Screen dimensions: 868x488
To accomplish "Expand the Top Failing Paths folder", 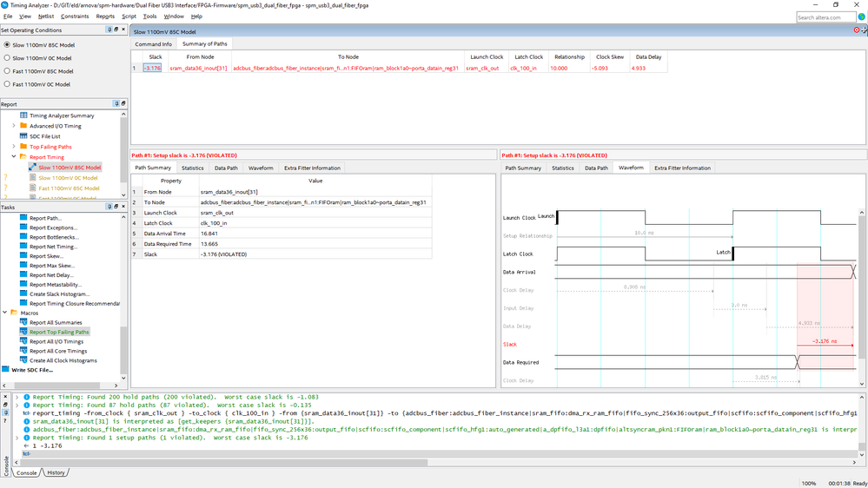I will (x=13, y=147).
